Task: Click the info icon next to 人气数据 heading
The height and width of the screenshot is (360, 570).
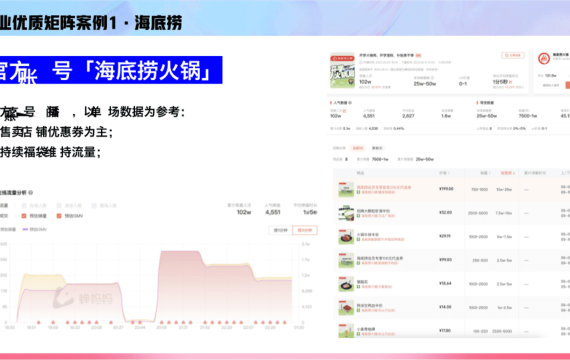Action: (x=350, y=103)
